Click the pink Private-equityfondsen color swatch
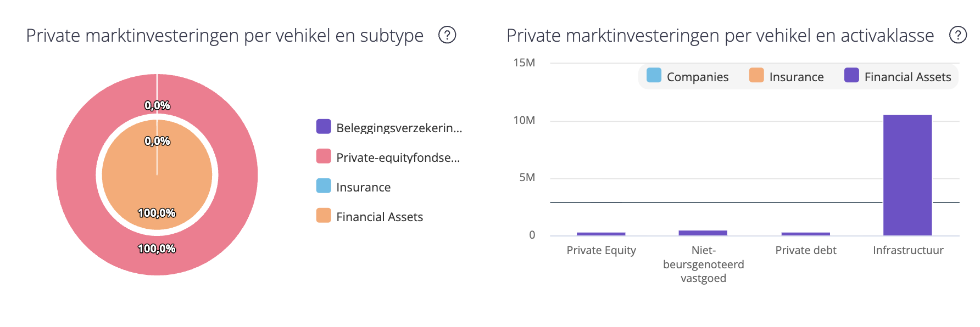The width and height of the screenshot is (980, 327). coord(324,156)
